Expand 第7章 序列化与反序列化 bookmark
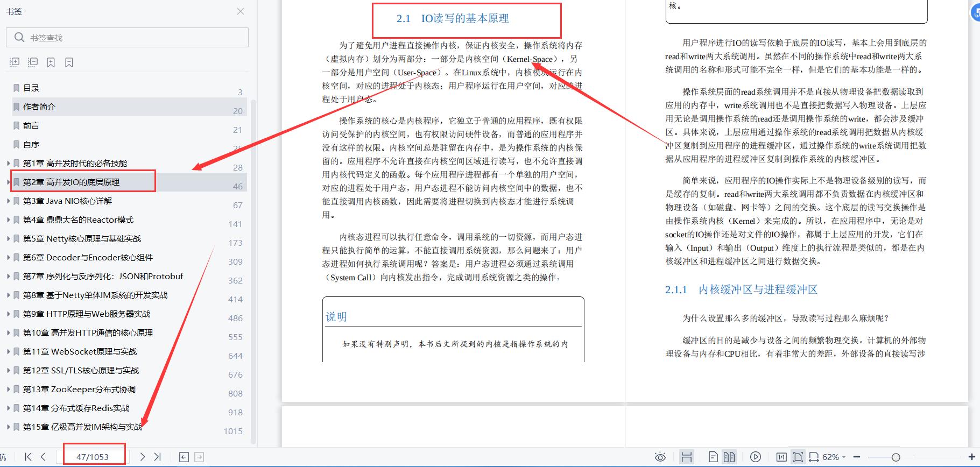This screenshot has height=467, width=980. click(x=8, y=276)
